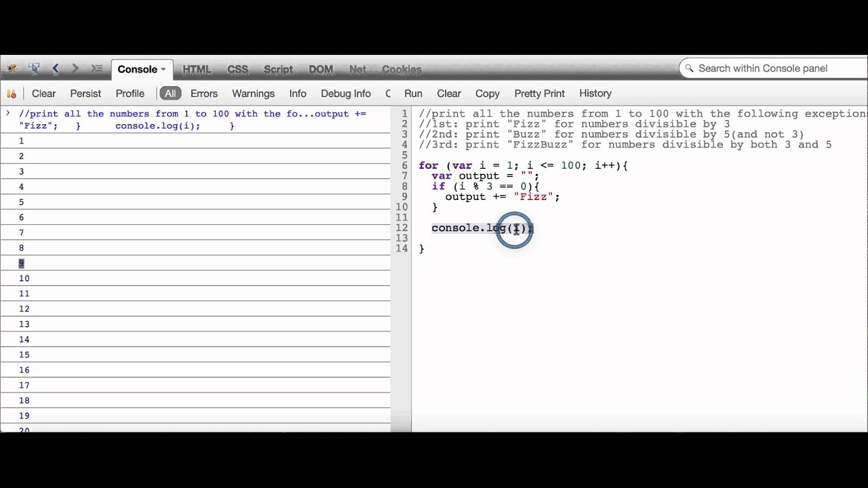868x488 pixels.
Task: Click the forward arrow in Firebug toolbar
Action: (x=75, y=68)
